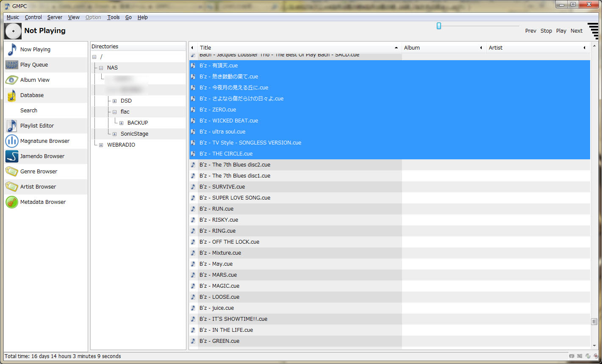
Task: Expand the DSD folder
Action: pyautogui.click(x=114, y=101)
